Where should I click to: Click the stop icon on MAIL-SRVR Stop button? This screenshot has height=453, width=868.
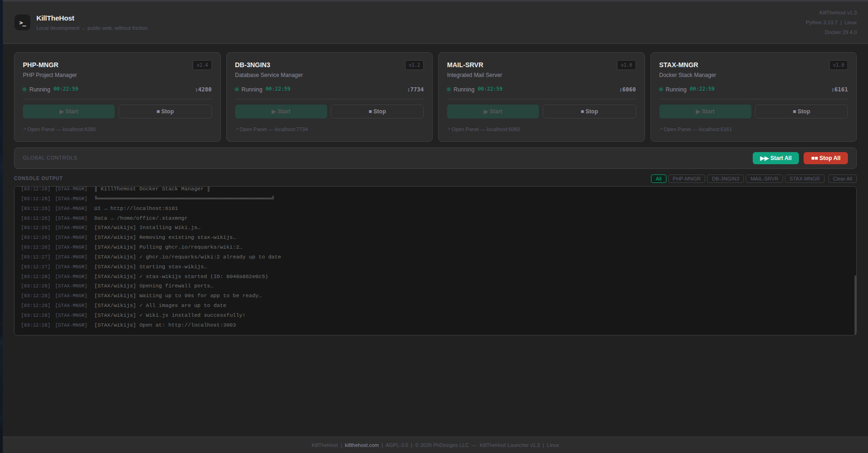point(581,111)
